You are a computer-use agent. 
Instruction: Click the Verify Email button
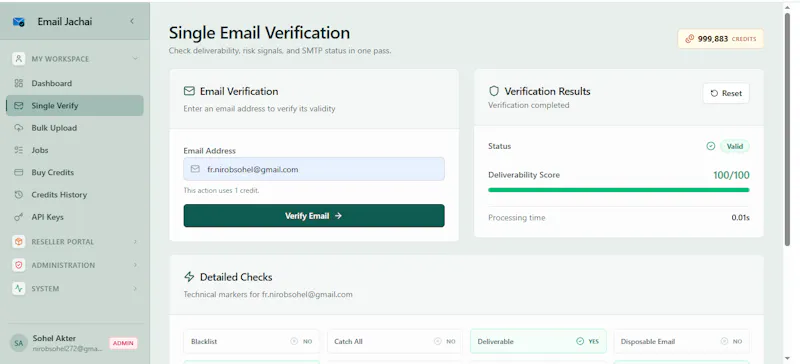314,216
